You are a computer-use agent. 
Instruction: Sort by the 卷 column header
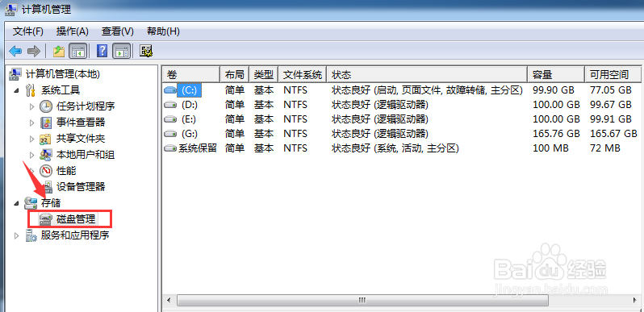pyautogui.click(x=191, y=75)
